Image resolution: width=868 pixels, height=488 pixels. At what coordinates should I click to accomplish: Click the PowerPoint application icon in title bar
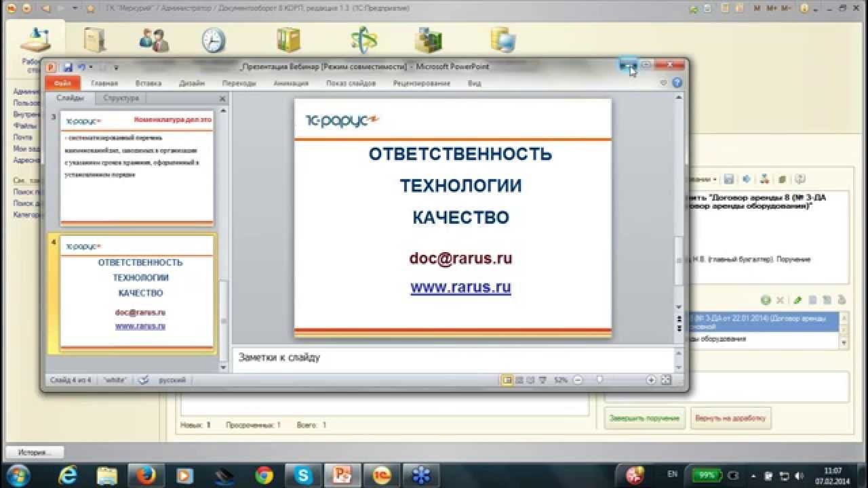[x=51, y=67]
